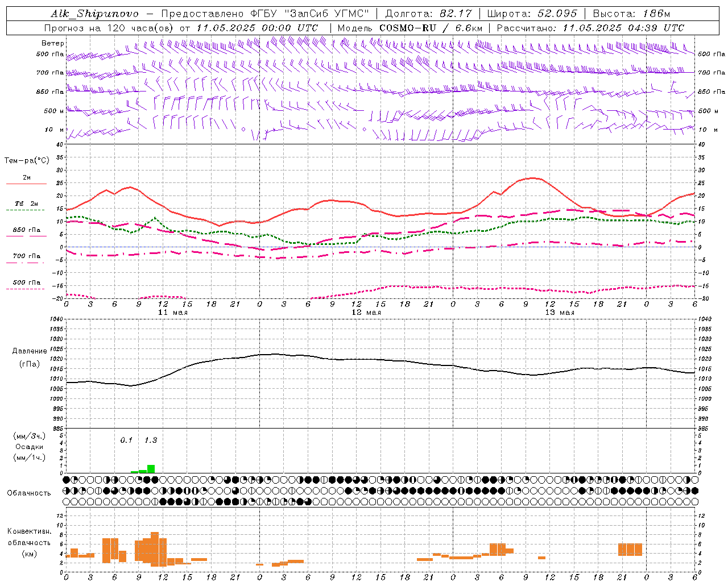Click the (мм/1ч.) precipitation unit label
The width and height of the screenshot is (728, 582).
tap(30, 458)
